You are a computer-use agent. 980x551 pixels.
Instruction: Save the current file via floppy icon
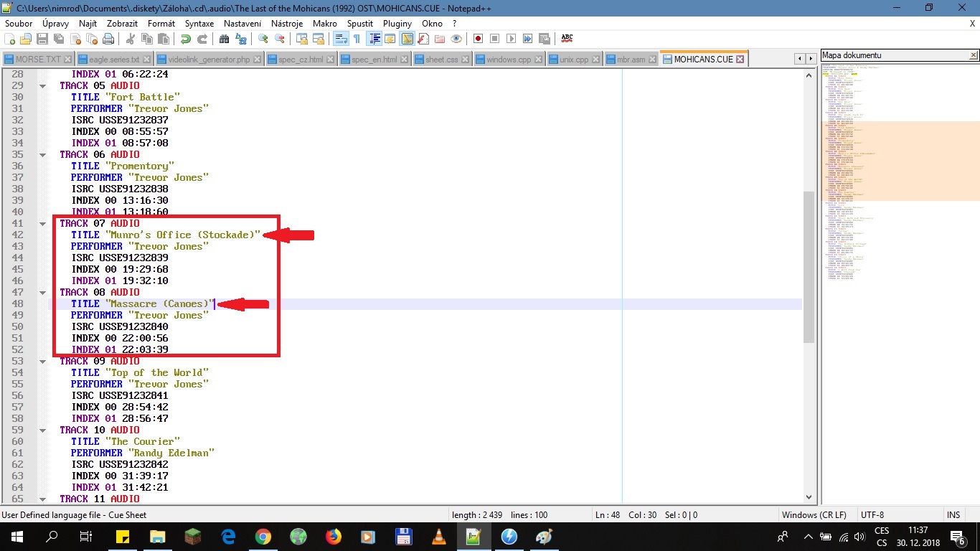[42, 38]
